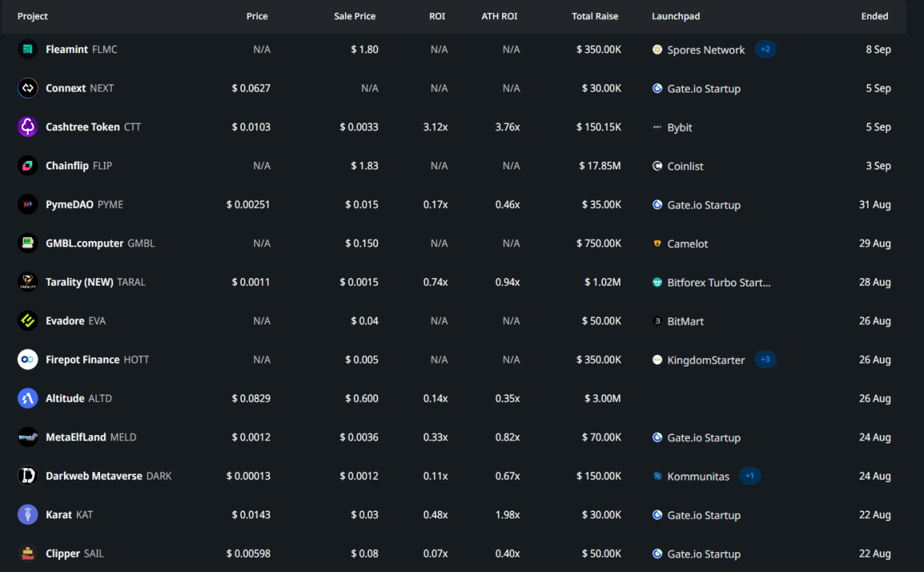
Task: Open the PymeDAO project icon
Action: tap(28, 205)
